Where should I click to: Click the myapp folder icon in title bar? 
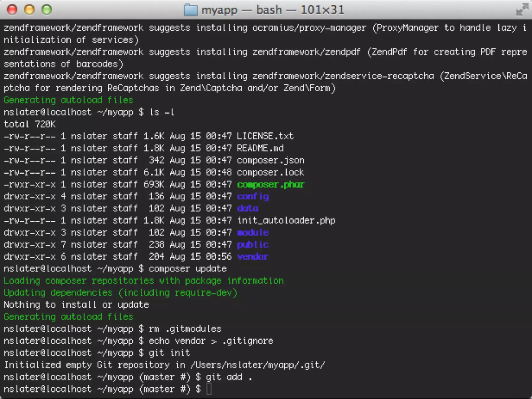191,10
